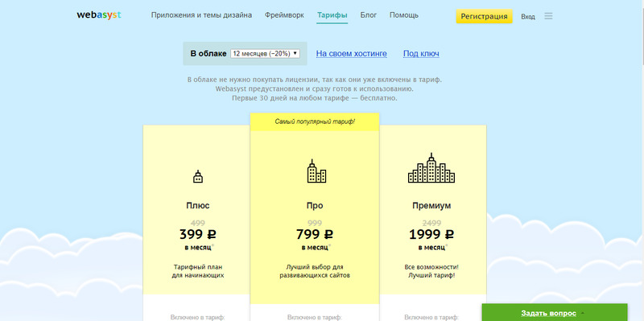Open the Блог page

(369, 15)
